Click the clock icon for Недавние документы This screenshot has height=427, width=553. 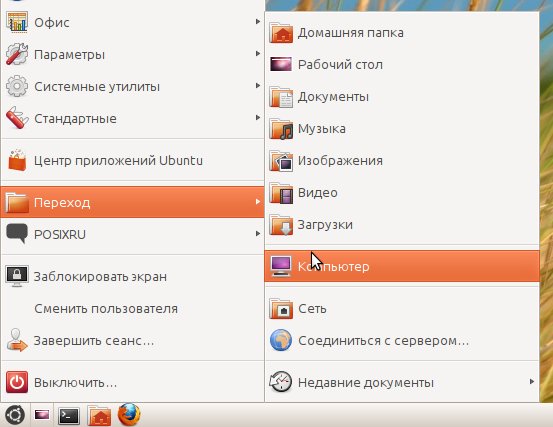click(x=281, y=382)
